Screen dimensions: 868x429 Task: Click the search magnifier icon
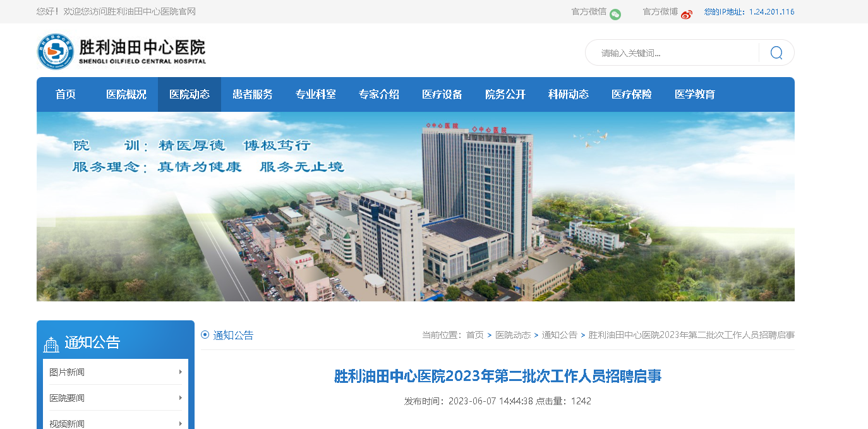776,52
